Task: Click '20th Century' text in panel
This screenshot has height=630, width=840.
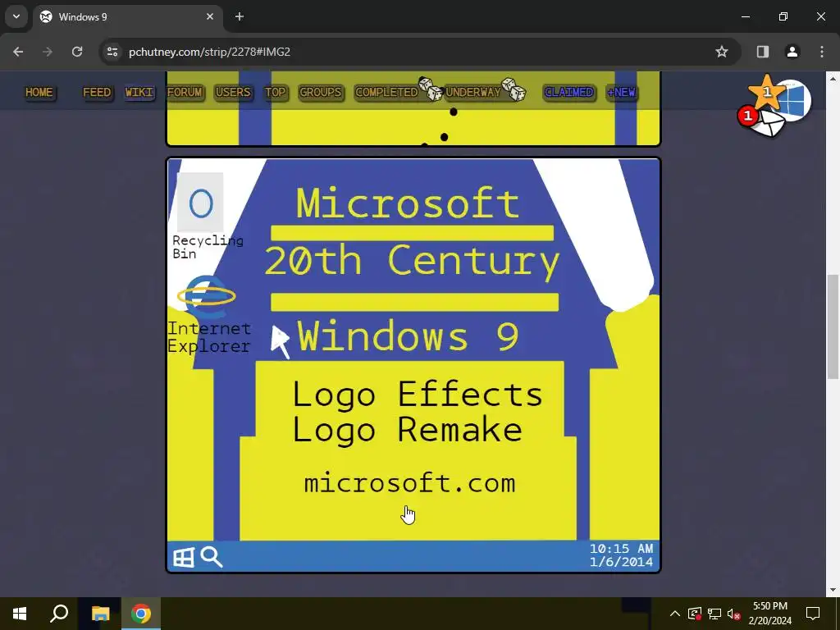Action: tap(412, 262)
